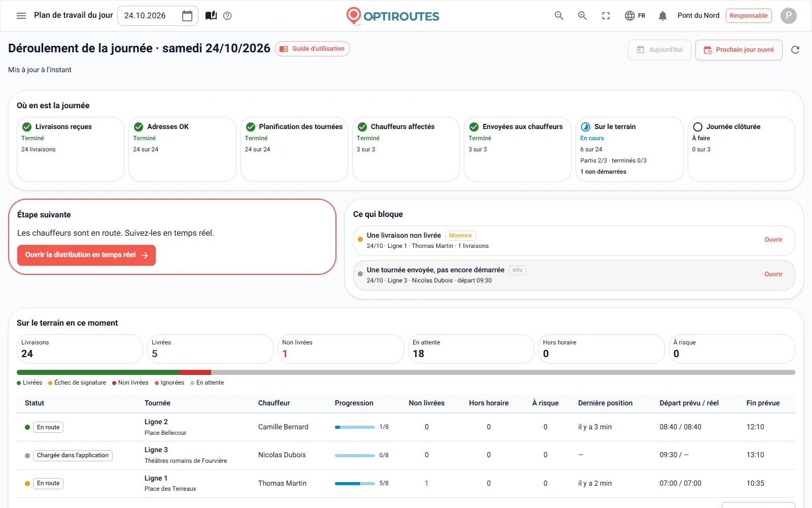
Task: Select the Adresses OK step card
Action: tap(182, 149)
